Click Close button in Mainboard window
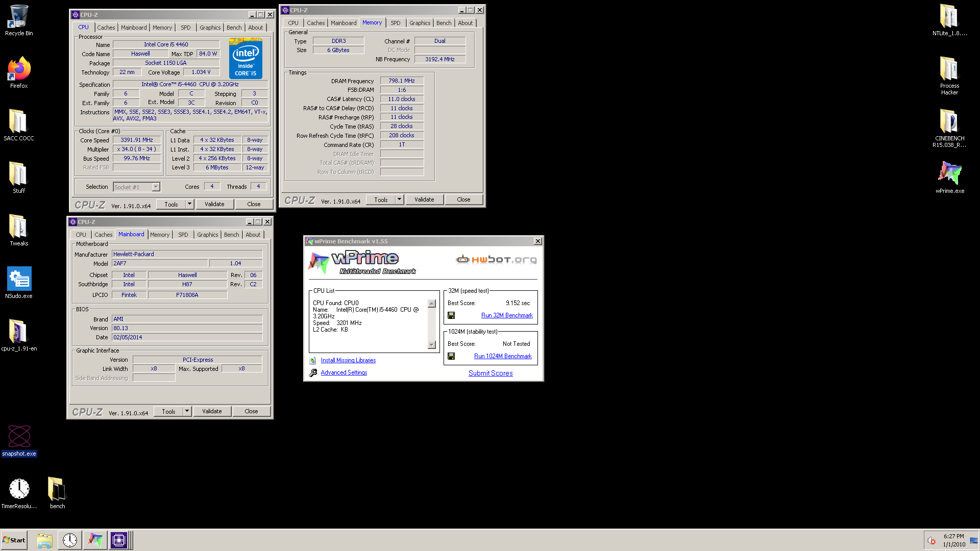 point(251,411)
